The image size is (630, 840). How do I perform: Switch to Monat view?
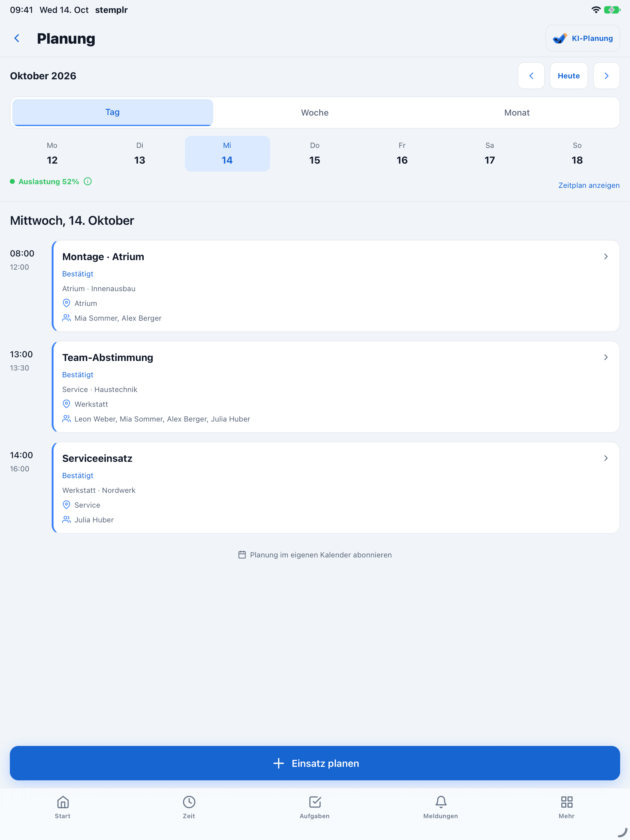[x=517, y=113]
